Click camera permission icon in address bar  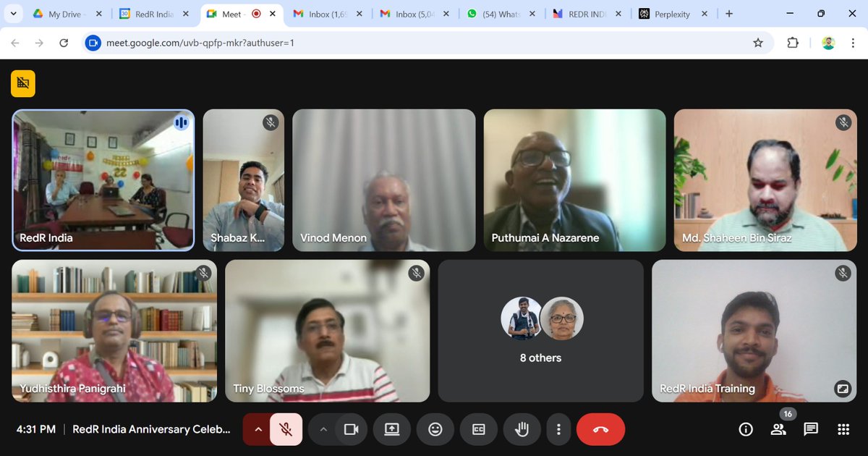coord(93,43)
